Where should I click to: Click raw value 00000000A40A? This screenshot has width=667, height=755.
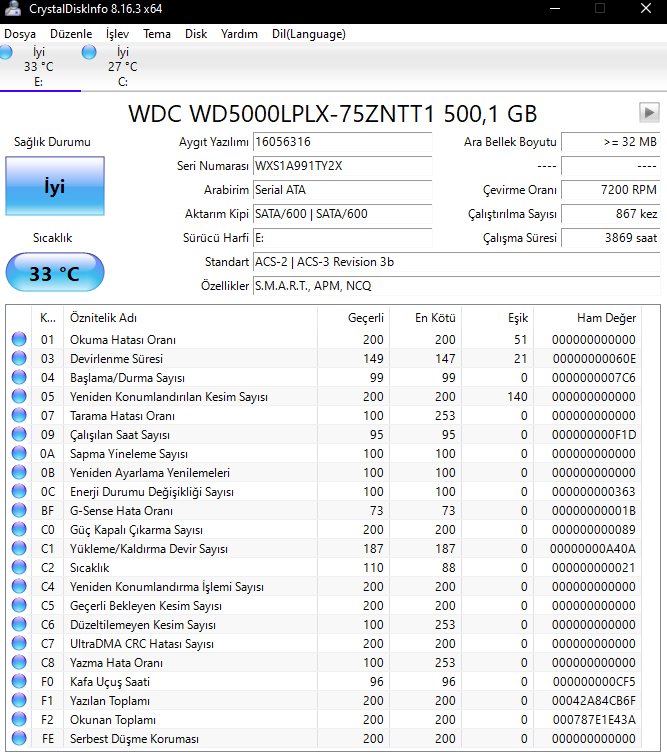593,548
